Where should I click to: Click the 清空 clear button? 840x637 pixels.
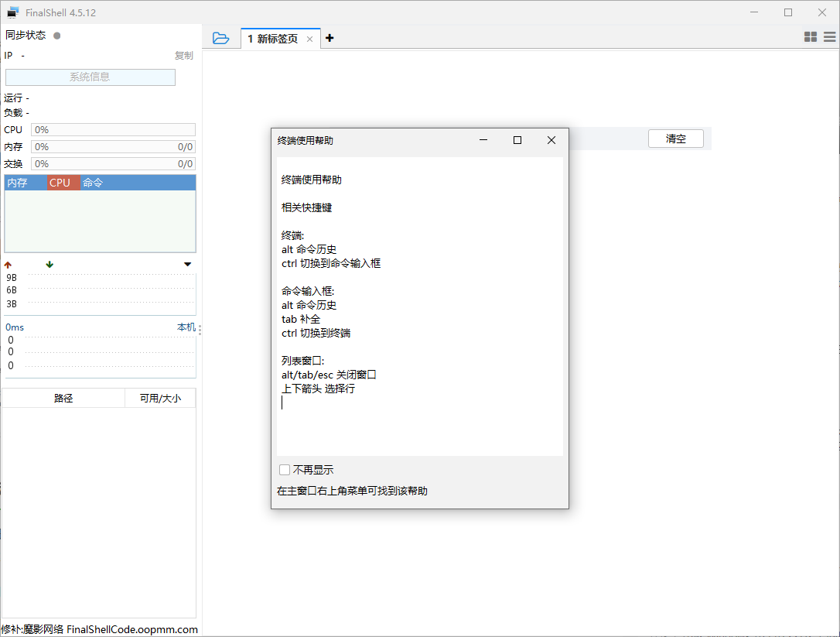coord(675,139)
